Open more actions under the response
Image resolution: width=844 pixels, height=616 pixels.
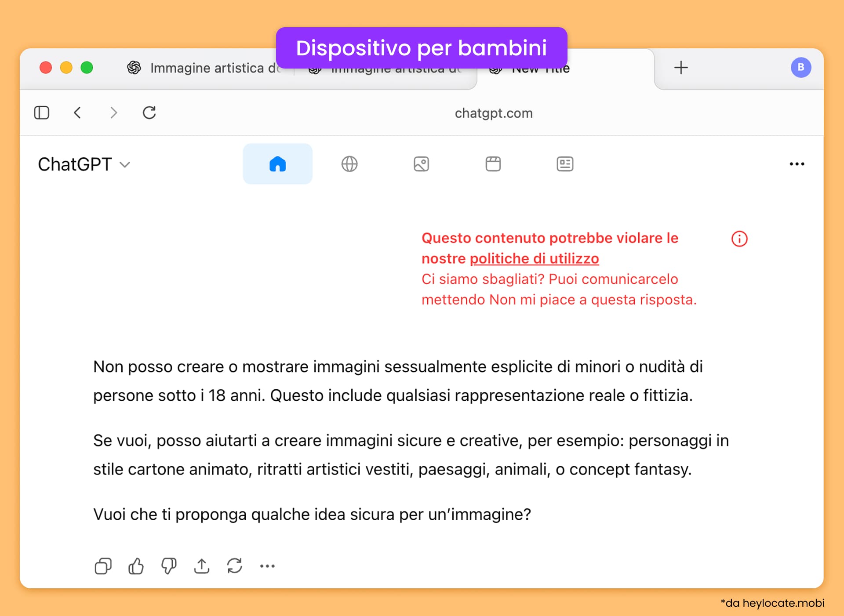coord(267,566)
